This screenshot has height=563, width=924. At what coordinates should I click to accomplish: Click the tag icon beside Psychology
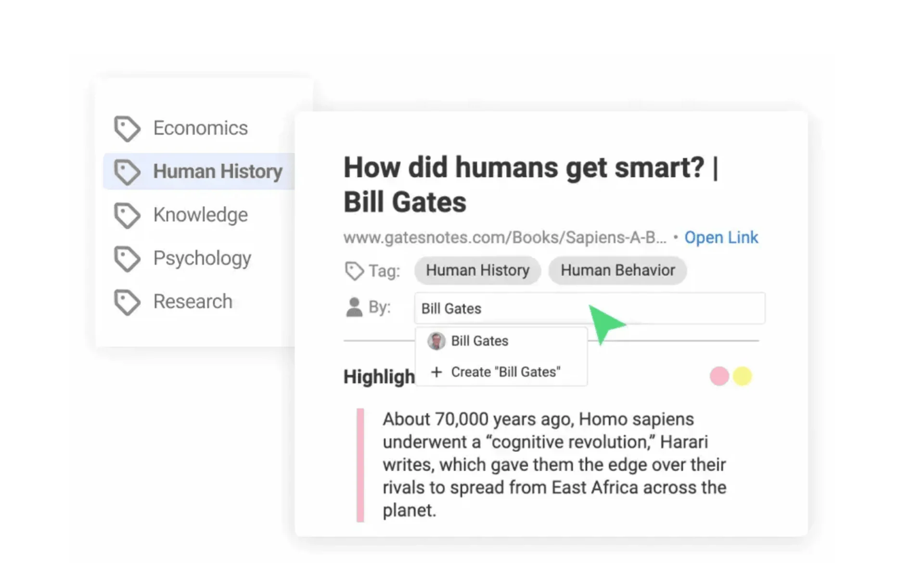click(x=127, y=258)
